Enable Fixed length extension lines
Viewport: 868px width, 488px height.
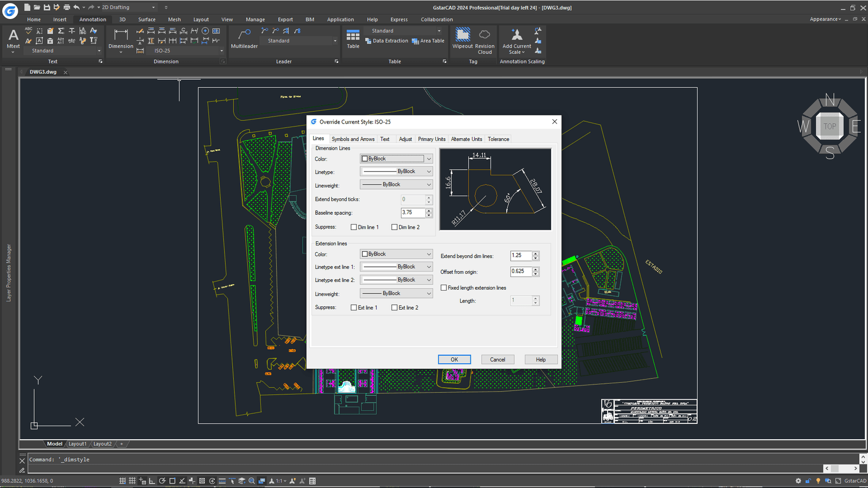click(x=444, y=288)
